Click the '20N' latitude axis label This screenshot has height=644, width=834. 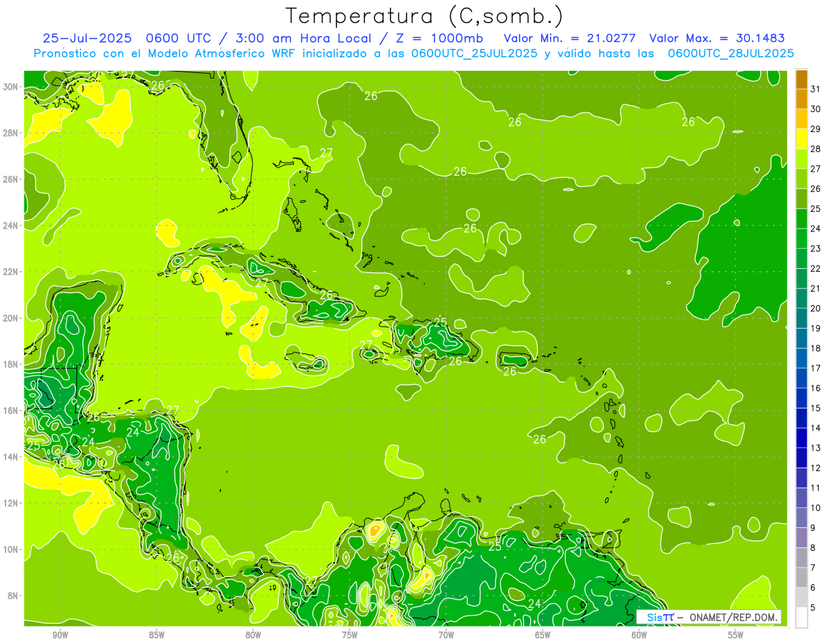coord(11,318)
